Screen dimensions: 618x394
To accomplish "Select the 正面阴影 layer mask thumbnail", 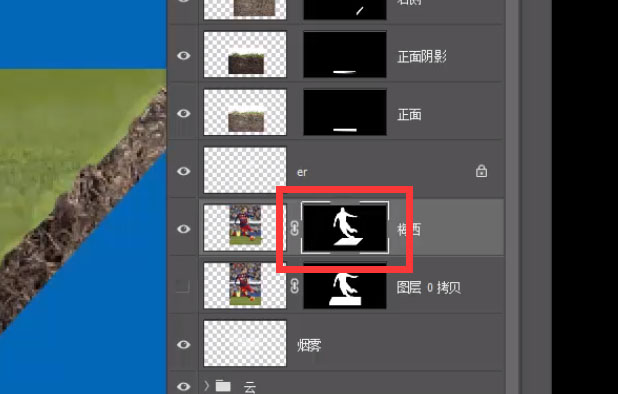I will [345, 54].
